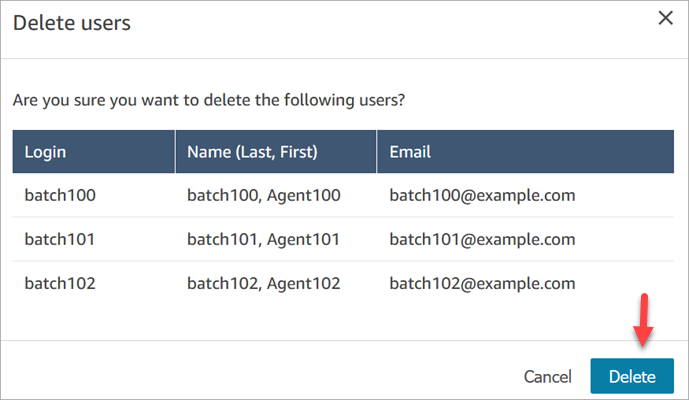Click the name batch102, Agent102

264,283
